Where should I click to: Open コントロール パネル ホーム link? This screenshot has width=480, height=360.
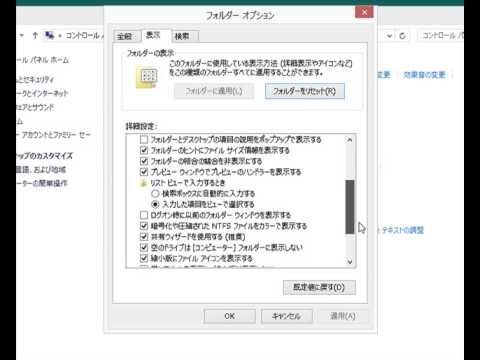pyautogui.click(x=43, y=60)
